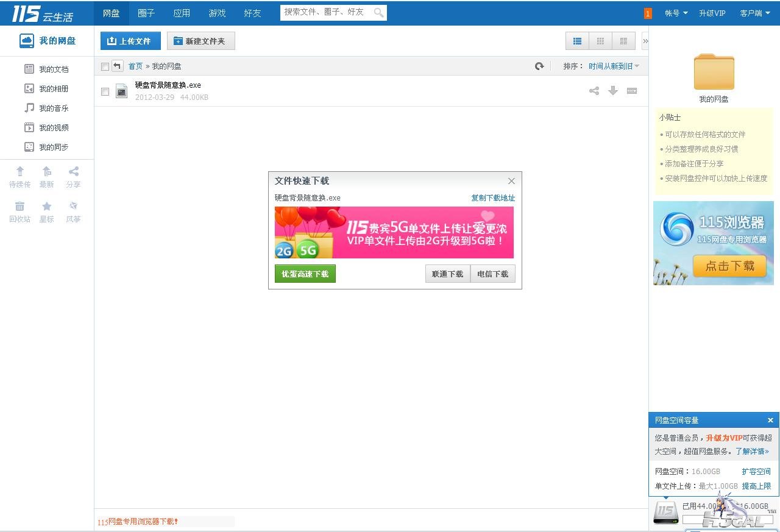Switch to small grid view
The width and height of the screenshot is (780, 532).
pyautogui.click(x=600, y=41)
